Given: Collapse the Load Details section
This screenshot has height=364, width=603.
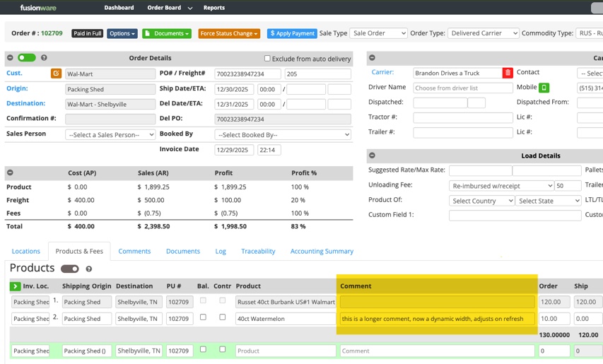Looking at the screenshot, I should coord(372,155).
